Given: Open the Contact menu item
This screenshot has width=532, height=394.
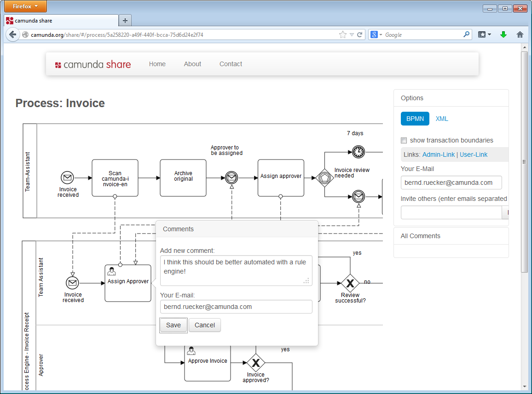Looking at the screenshot, I should [x=231, y=64].
